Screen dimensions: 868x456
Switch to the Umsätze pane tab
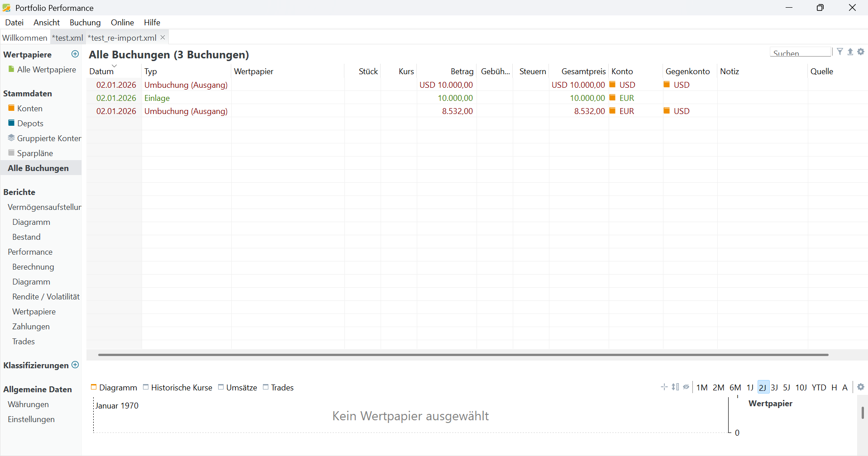pos(241,388)
